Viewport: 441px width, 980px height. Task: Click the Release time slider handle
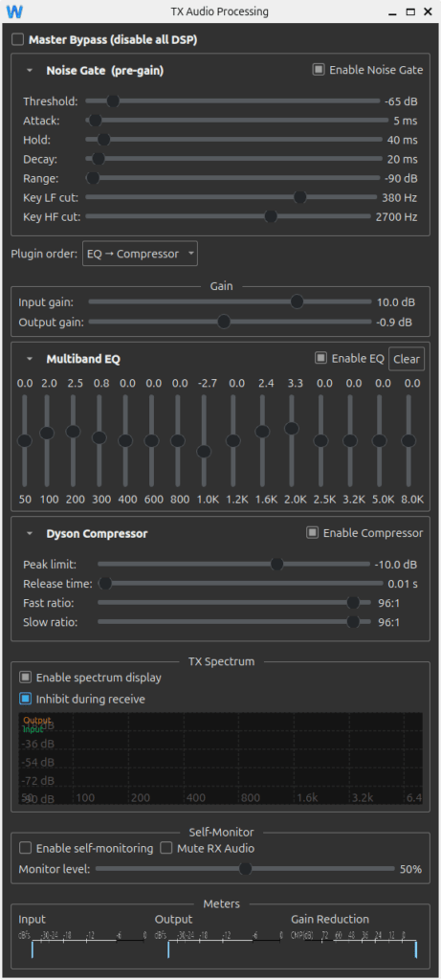point(105,584)
